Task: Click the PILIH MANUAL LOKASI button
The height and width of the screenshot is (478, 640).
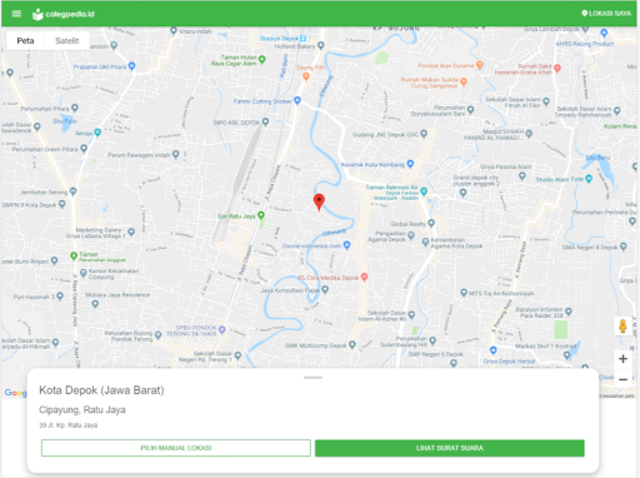Action: click(176, 448)
